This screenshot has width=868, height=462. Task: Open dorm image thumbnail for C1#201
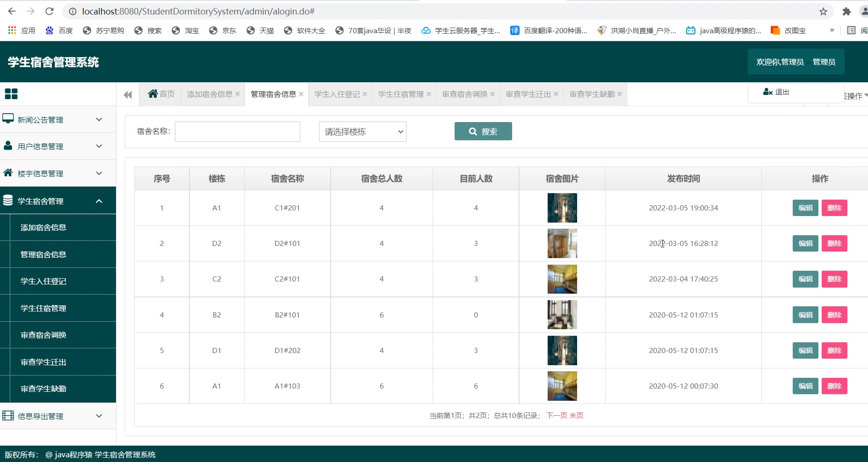click(x=562, y=208)
